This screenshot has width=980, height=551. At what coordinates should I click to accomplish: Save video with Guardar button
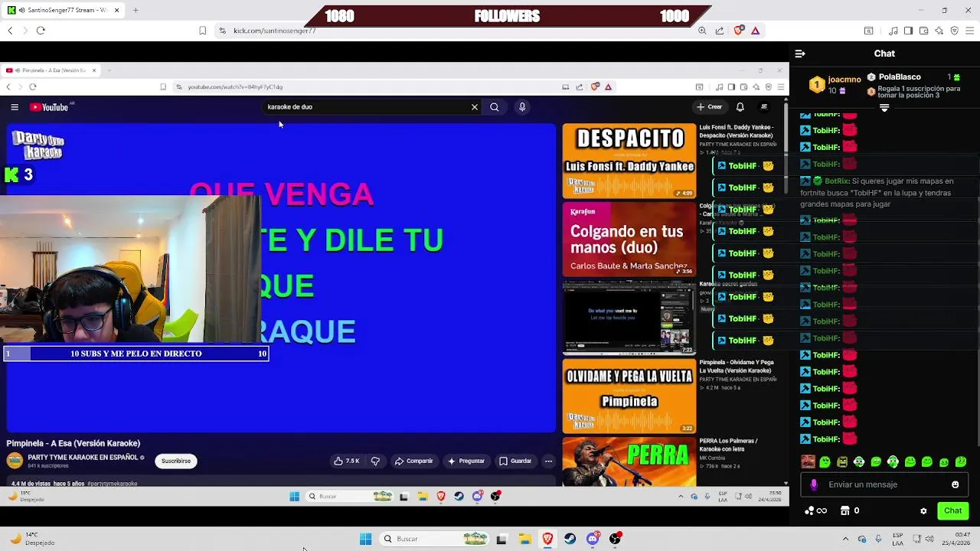click(515, 461)
